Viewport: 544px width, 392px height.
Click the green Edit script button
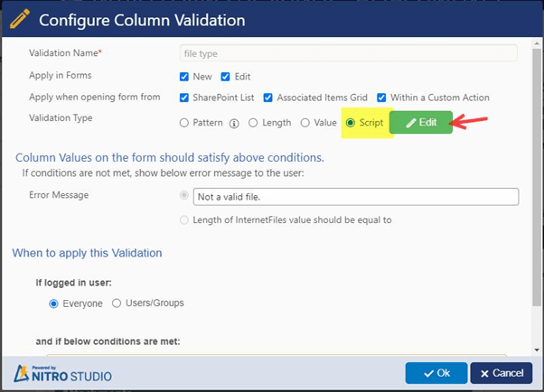tap(421, 123)
